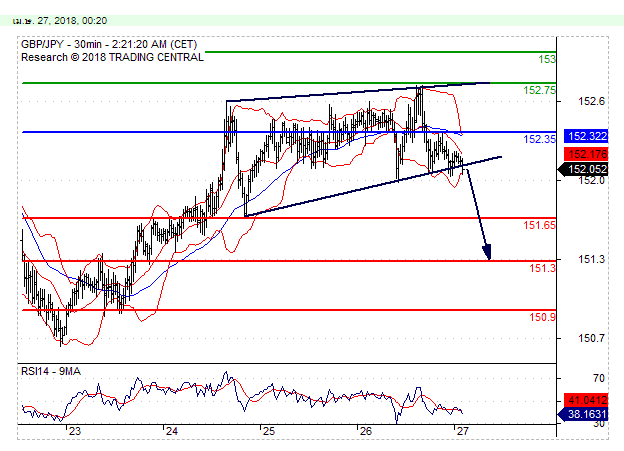Click the green 152.75 resistance label
This screenshot has height=451, width=624.
pos(539,90)
